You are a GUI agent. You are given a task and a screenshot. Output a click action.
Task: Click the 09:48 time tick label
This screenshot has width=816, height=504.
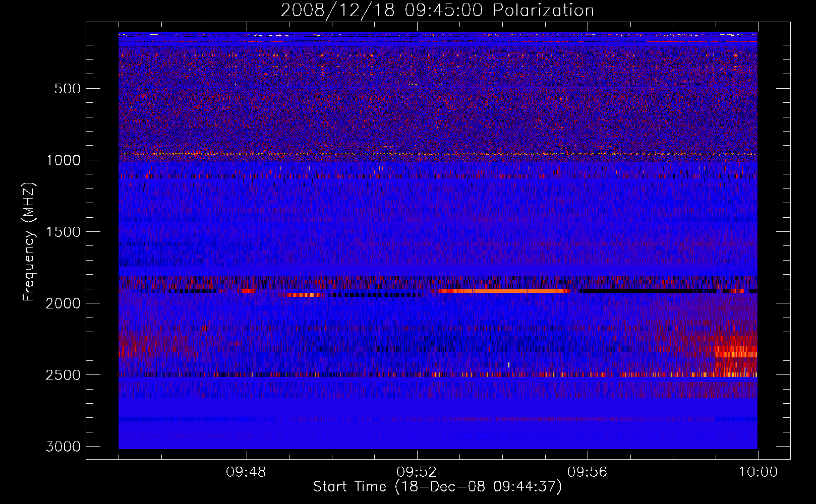pyautogui.click(x=246, y=472)
